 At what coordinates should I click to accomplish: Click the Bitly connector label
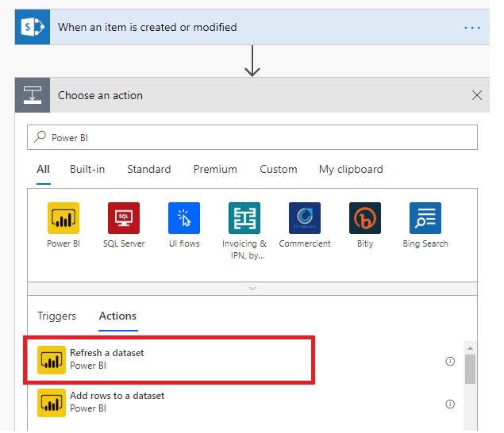pyautogui.click(x=365, y=243)
